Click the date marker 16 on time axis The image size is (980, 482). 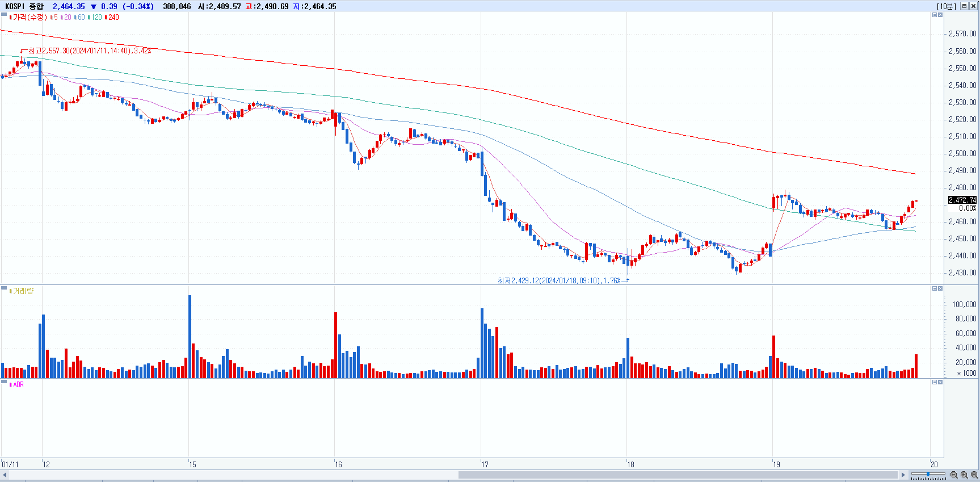click(339, 464)
